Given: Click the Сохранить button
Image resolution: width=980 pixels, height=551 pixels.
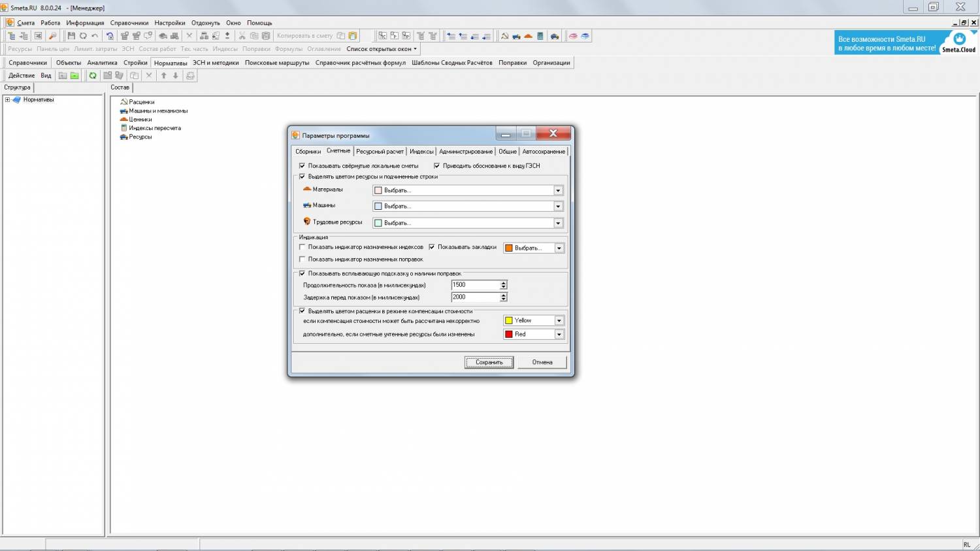Looking at the screenshot, I should (x=489, y=362).
